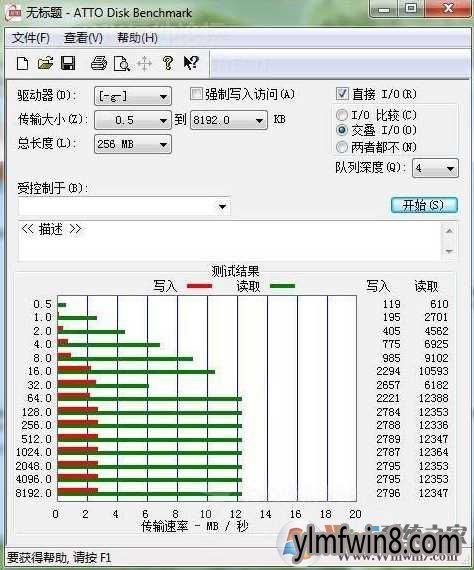The width and height of the screenshot is (474, 570).
Task: Click the status bar help text
Action: tap(59, 557)
